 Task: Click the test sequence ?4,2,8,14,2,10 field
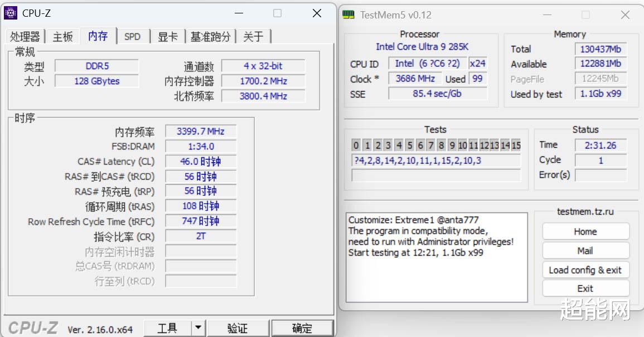[x=436, y=160]
